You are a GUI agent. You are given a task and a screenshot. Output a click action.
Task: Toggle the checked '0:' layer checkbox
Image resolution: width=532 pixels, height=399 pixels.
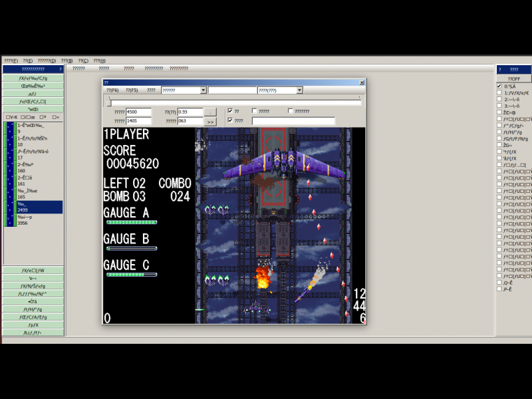click(x=500, y=86)
